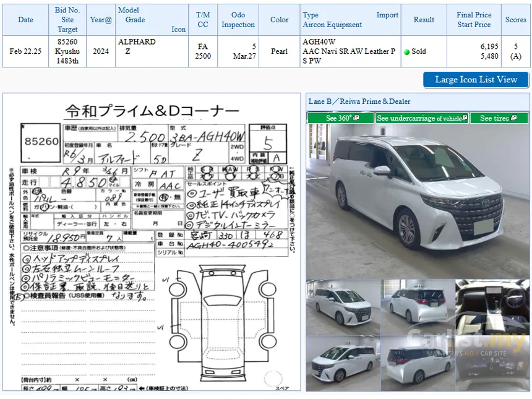Image resolution: width=532 pixels, height=399 pixels.
Task: Click the Large Icon List View button
Action: pyautogui.click(x=476, y=80)
